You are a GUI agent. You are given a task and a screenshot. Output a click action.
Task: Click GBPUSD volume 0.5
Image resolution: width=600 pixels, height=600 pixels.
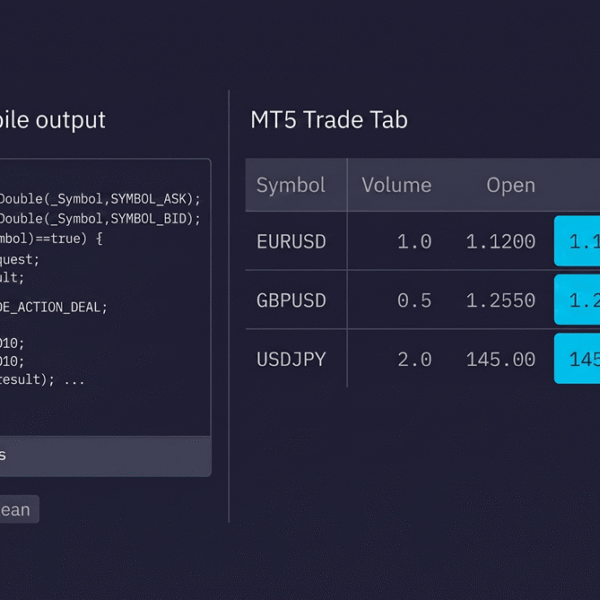click(414, 300)
